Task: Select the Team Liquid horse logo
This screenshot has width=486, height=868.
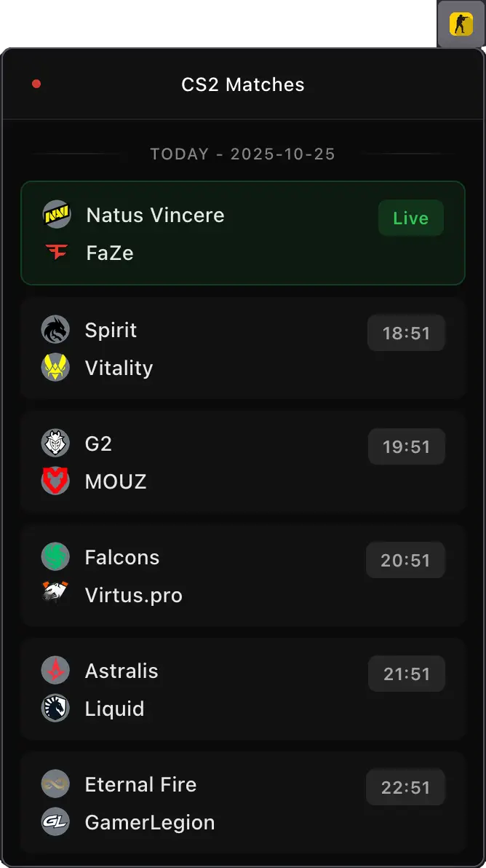Action: tap(55, 709)
